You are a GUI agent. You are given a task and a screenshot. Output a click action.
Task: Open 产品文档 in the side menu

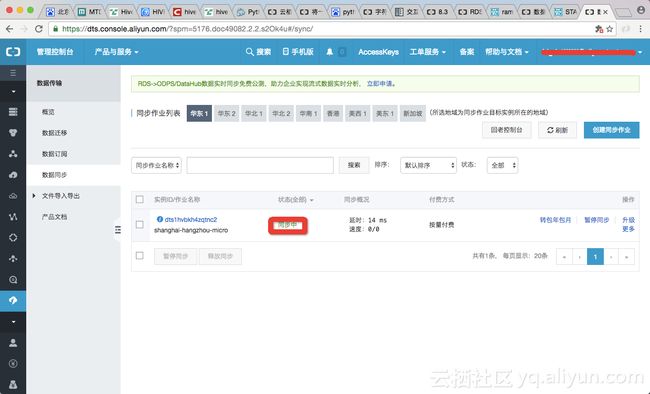(x=54, y=217)
